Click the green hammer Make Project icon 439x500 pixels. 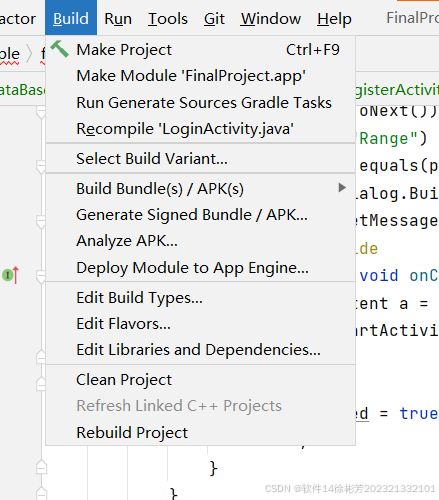[x=60, y=49]
